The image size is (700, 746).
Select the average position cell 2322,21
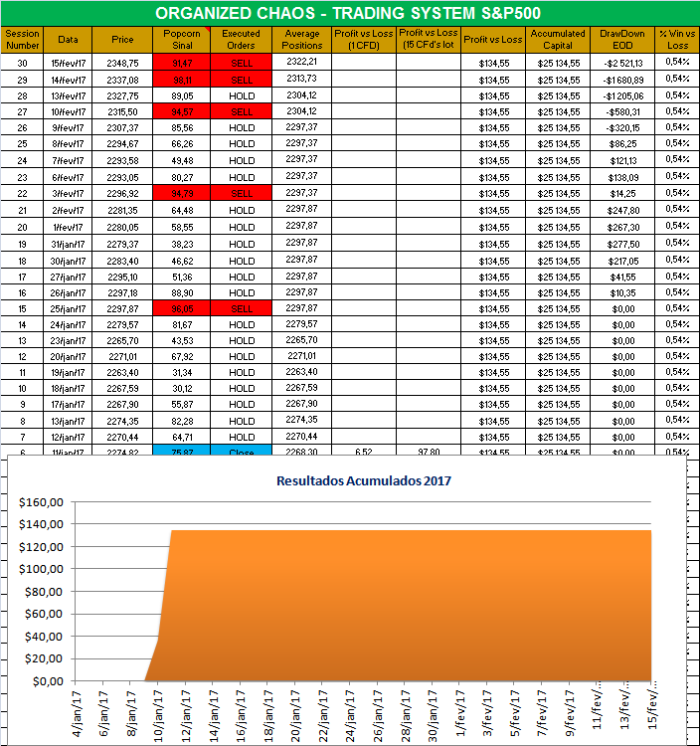click(302, 62)
